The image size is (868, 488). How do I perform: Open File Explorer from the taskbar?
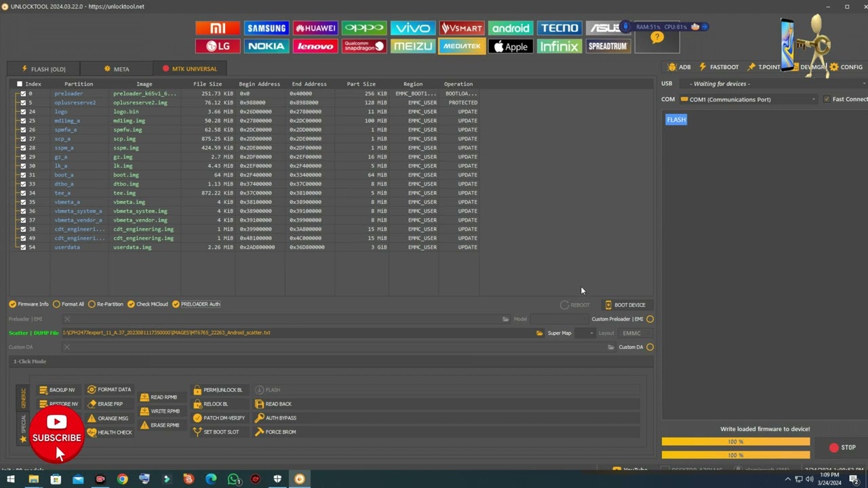point(33,479)
